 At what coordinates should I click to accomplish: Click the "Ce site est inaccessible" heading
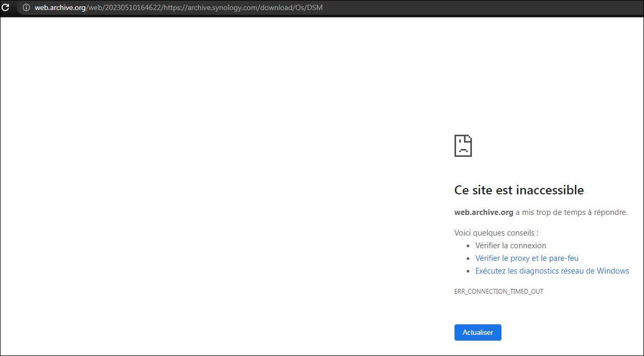[x=519, y=190]
